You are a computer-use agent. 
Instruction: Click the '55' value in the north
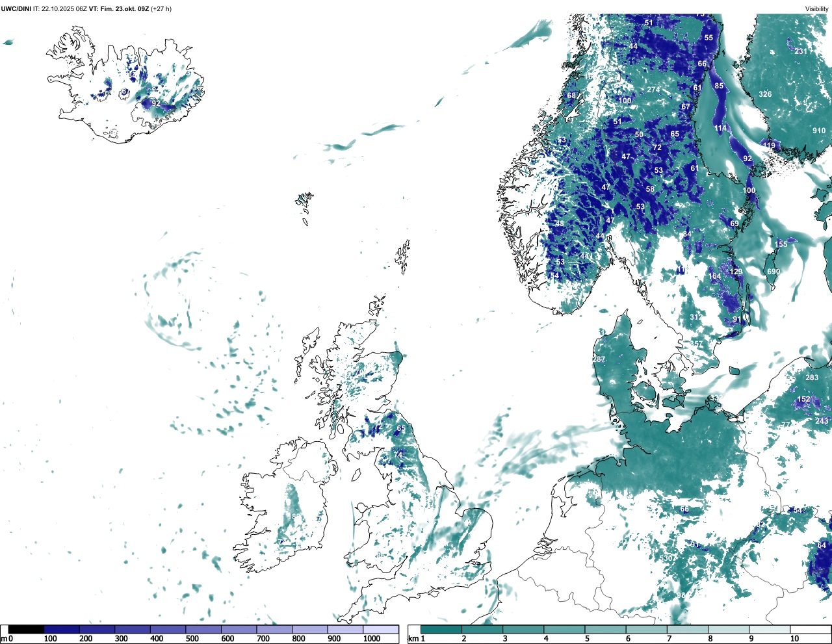tap(708, 38)
